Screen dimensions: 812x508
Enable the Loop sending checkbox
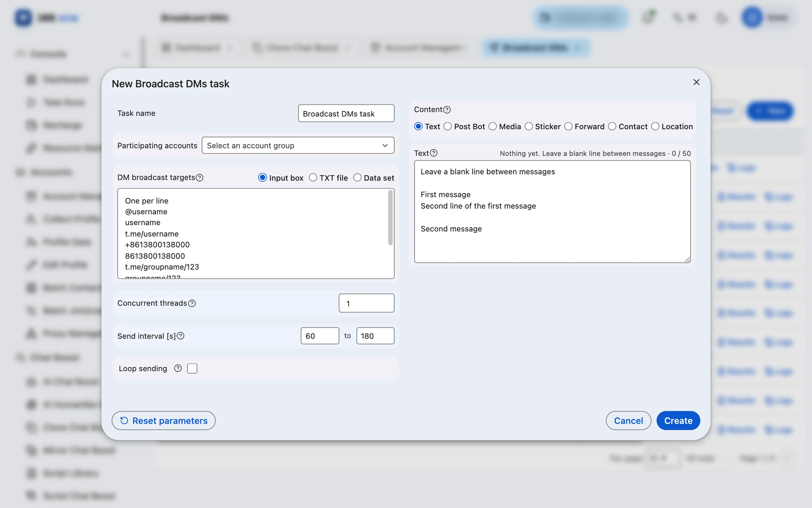tap(192, 368)
